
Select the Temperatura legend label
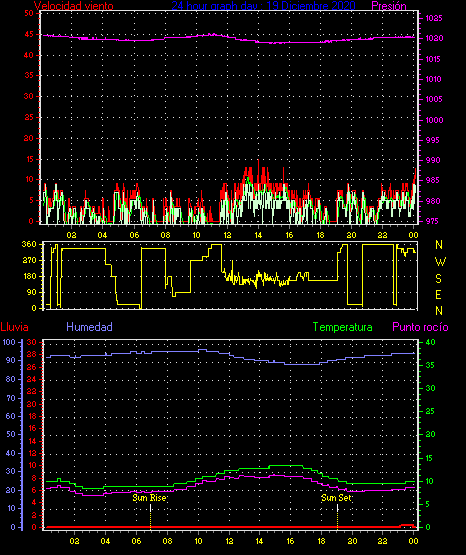pos(343,327)
